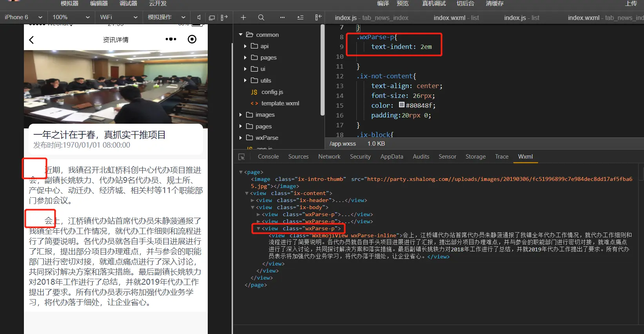644x334 pixels.
Task: Open the Security panel tab
Action: [x=360, y=157]
